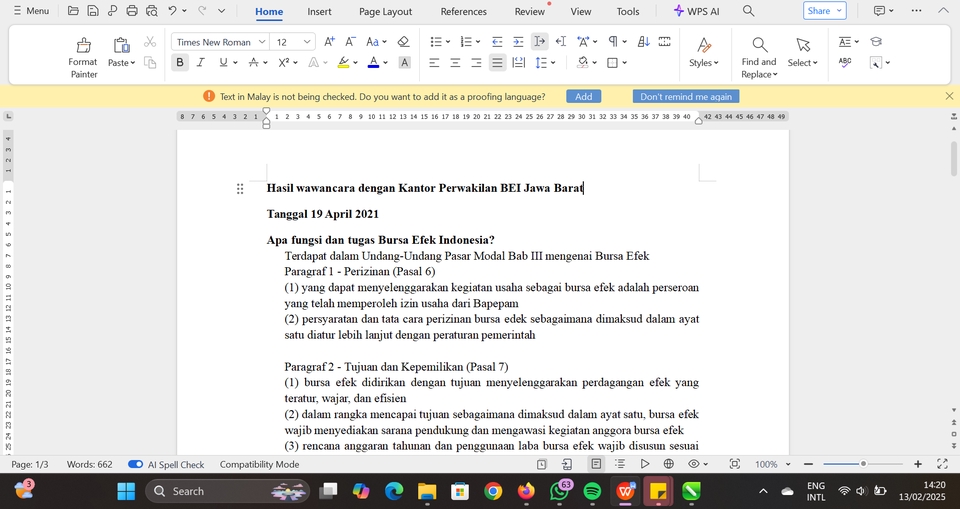Click Don't remind me again
The width and height of the screenshot is (960, 509).
tap(686, 96)
